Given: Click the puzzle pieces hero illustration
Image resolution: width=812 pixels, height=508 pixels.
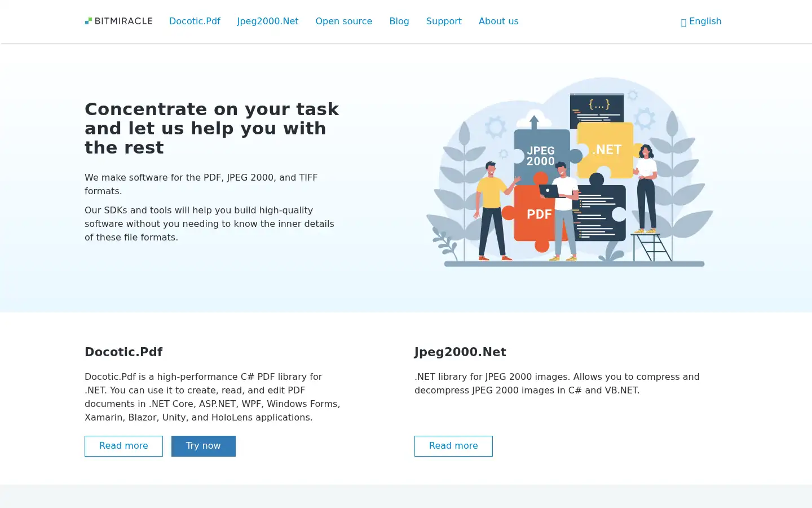Looking at the screenshot, I should pyautogui.click(x=570, y=172).
